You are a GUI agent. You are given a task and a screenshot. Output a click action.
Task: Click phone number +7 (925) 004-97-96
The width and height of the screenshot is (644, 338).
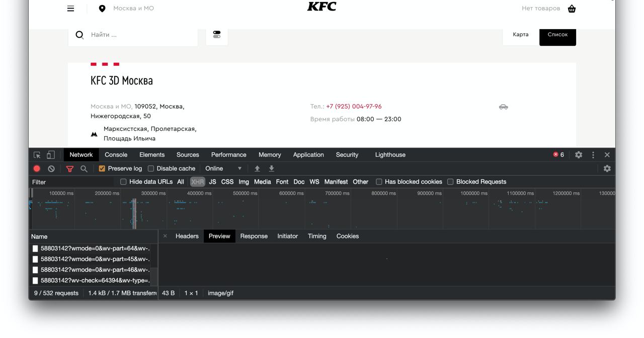(x=354, y=107)
